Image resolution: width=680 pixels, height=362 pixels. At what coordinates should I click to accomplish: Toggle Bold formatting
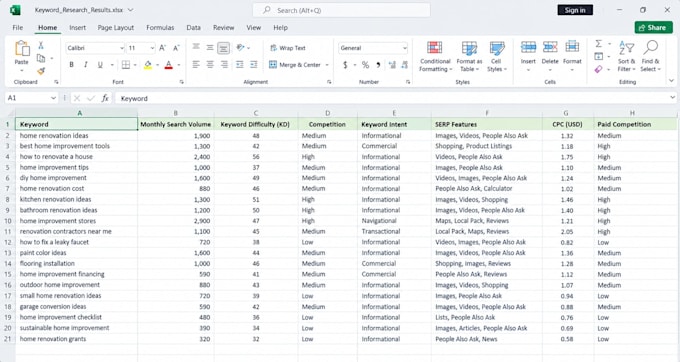click(x=72, y=65)
